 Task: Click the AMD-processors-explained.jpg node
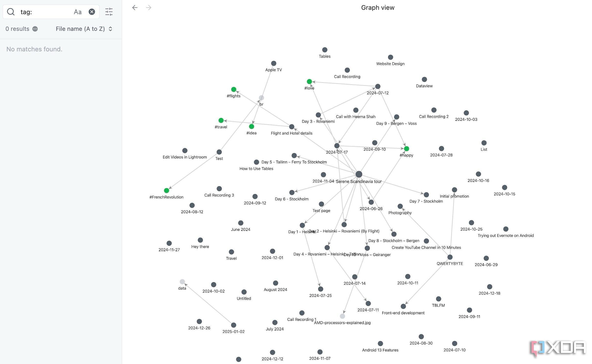pos(342,316)
